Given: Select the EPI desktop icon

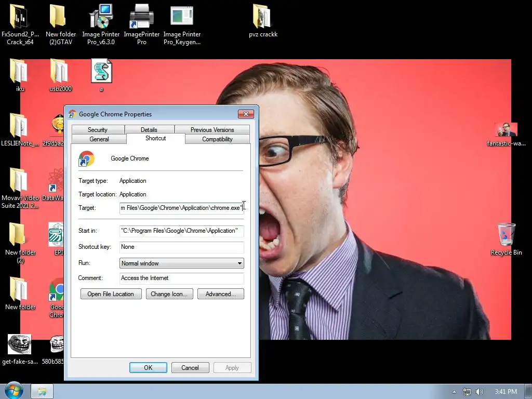Looking at the screenshot, I should pos(56,239).
